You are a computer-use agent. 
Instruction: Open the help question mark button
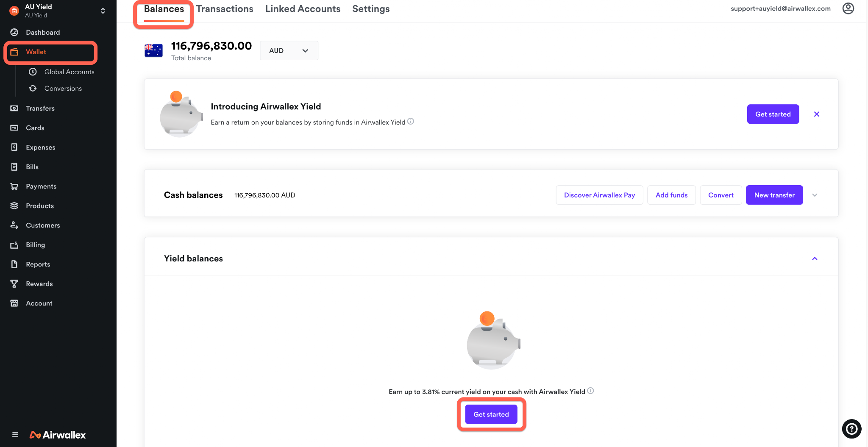[x=851, y=429]
